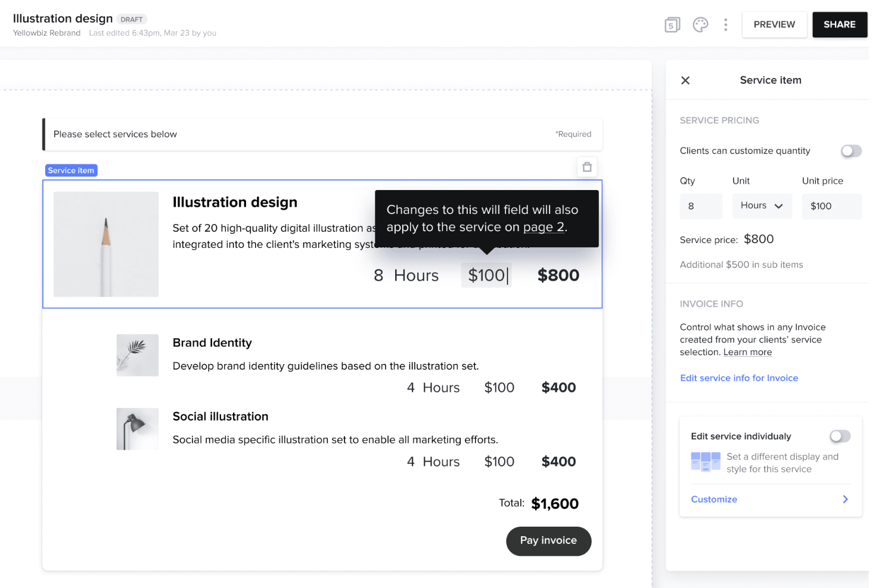Image resolution: width=882 pixels, height=588 pixels.
Task: Open the Learn more link
Action: (747, 352)
